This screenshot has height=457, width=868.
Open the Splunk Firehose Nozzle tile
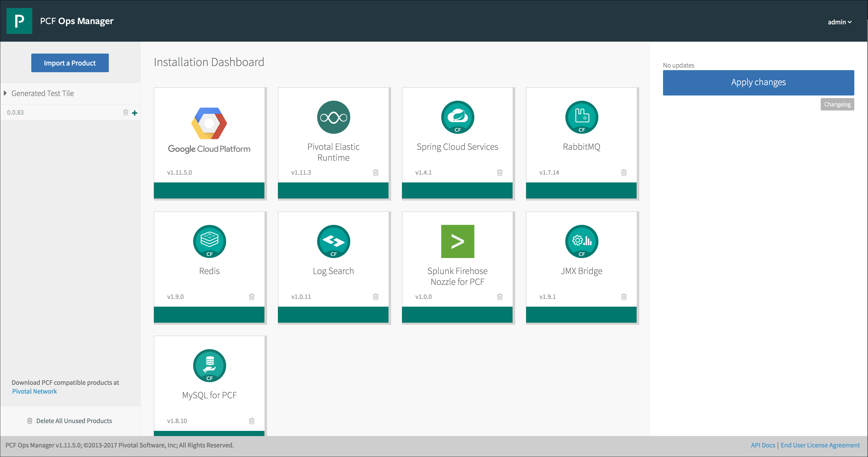(457, 263)
